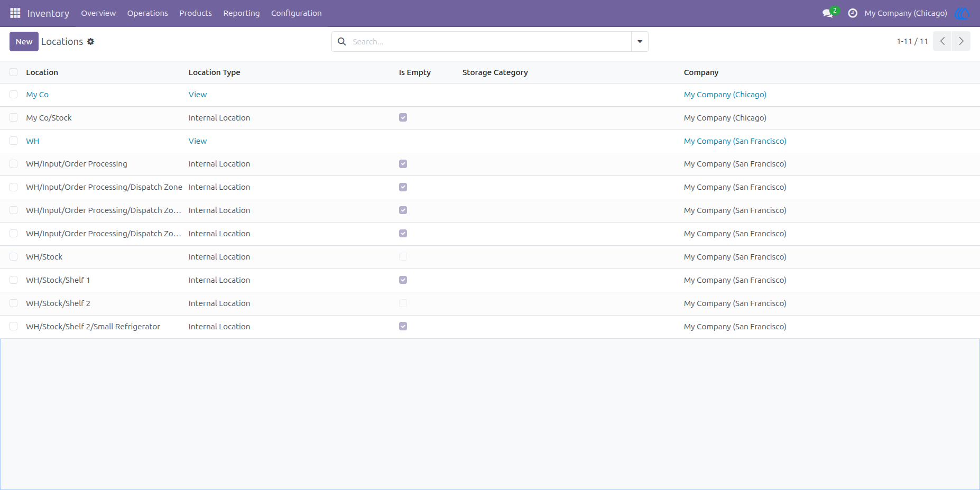Open the WH/Input/Order Processing row
This screenshot has height=490, width=980.
tap(490, 164)
